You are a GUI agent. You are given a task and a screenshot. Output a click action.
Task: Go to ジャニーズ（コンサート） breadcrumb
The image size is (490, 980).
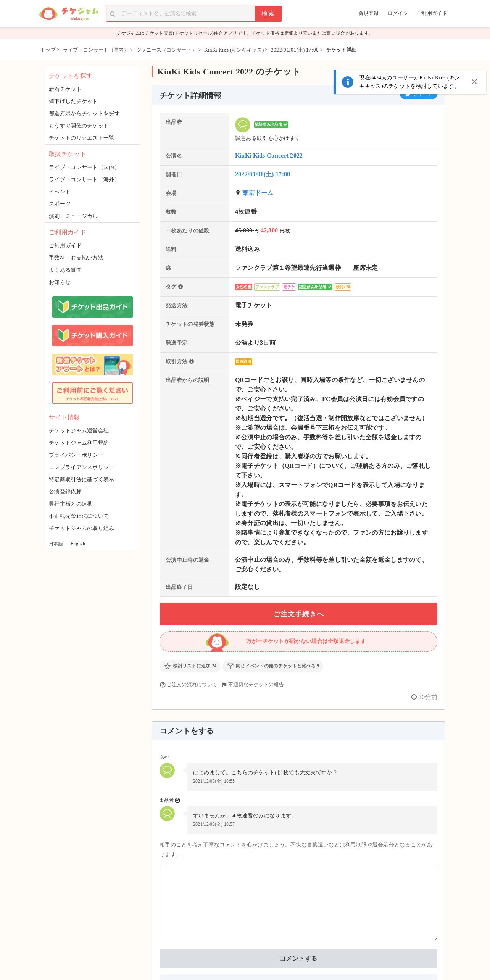[x=166, y=50]
